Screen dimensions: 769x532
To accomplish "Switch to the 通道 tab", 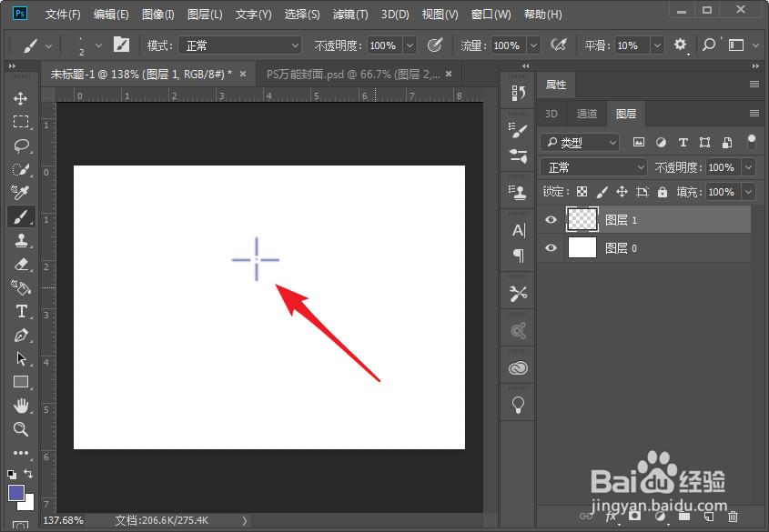I will pyautogui.click(x=587, y=114).
